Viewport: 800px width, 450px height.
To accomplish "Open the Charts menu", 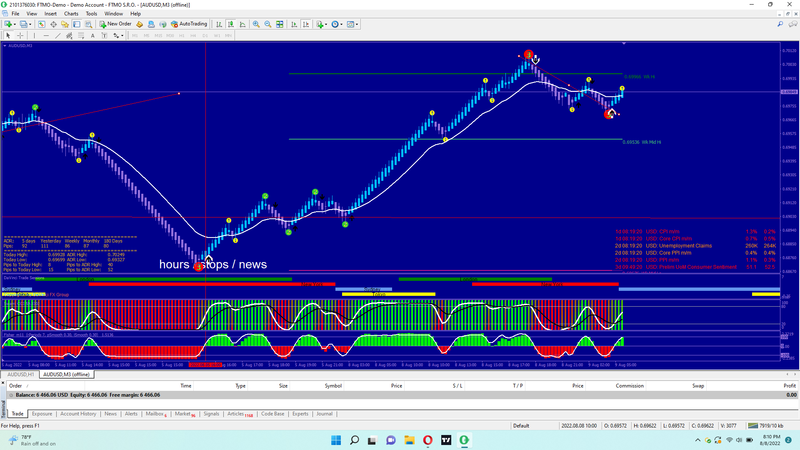I will [x=71, y=14].
